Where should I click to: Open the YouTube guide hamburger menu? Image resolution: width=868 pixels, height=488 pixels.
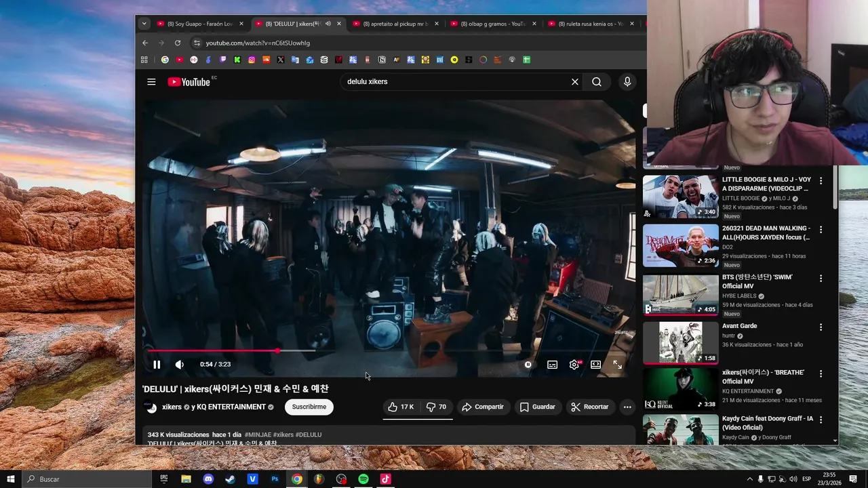(x=151, y=82)
